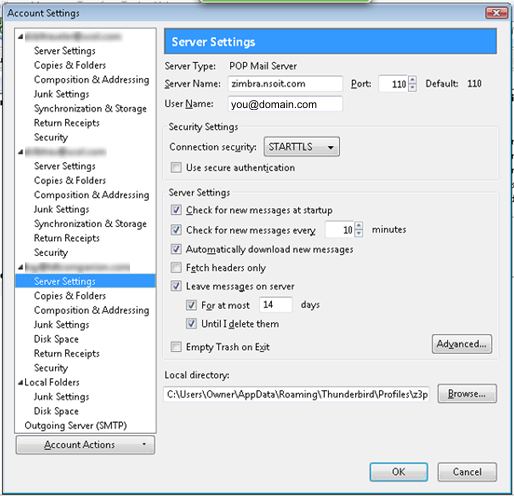Decrease the Port number with down arrow
The image size is (514, 496).
(413, 87)
